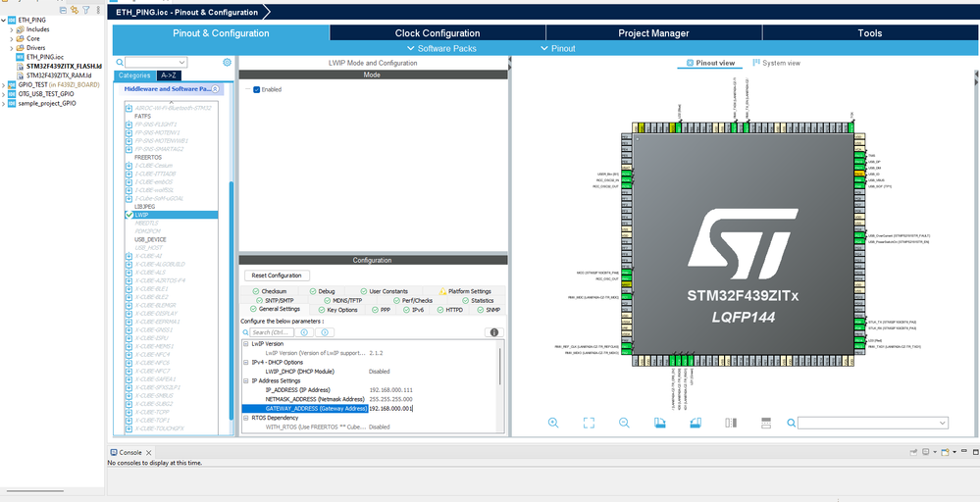This screenshot has height=502, width=980.
Task: Switch to the A->Z category tab
Action: [170, 75]
